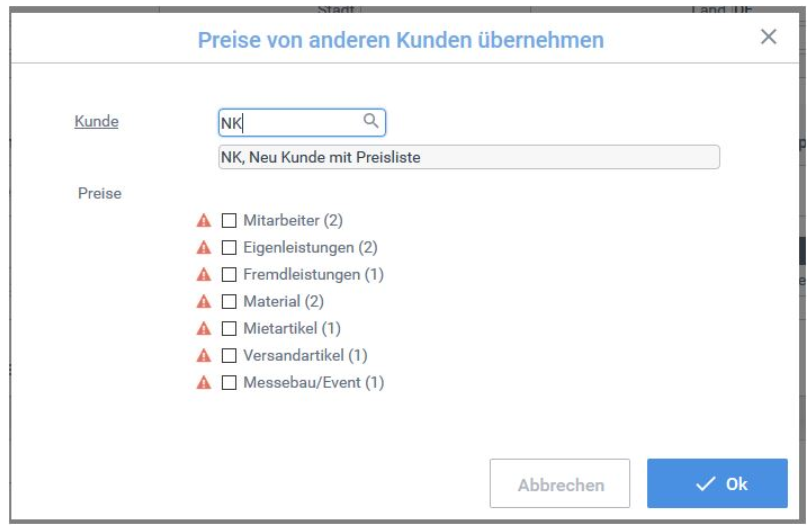Viewport: 812px width, 526px height.
Task: Click the warning icon beside Messebau/Event
Action: (x=204, y=383)
